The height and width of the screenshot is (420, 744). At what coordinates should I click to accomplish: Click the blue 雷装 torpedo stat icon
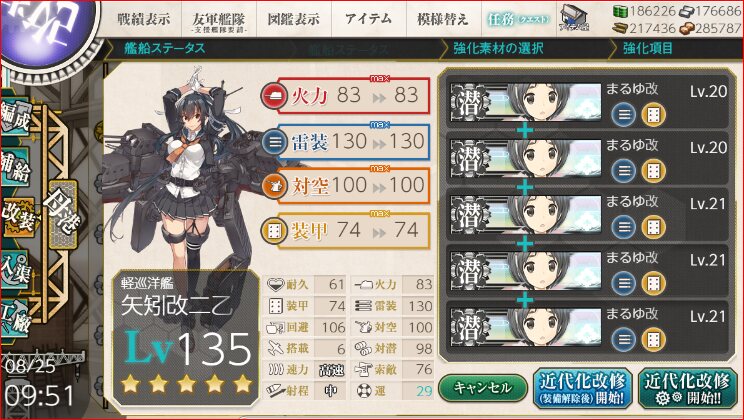[x=274, y=141]
